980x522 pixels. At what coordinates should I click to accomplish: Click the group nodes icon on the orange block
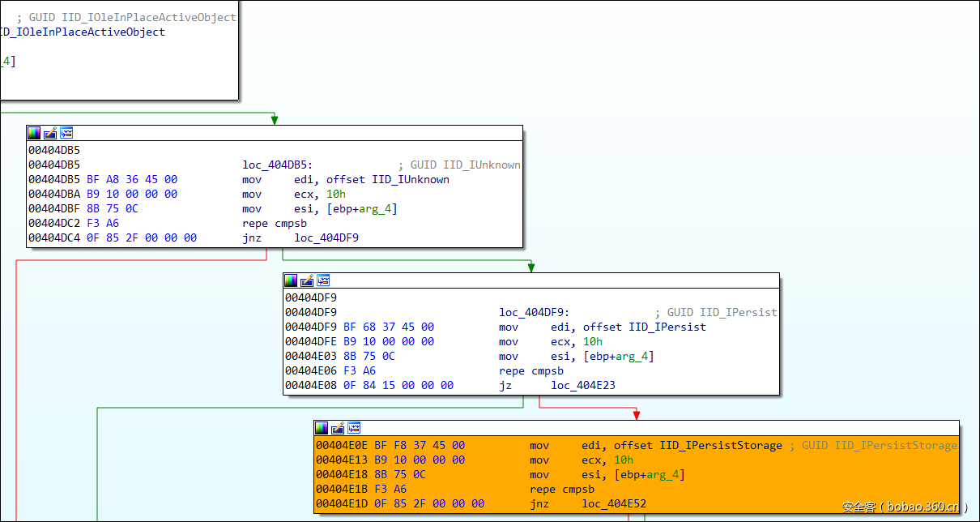pyautogui.click(x=354, y=428)
